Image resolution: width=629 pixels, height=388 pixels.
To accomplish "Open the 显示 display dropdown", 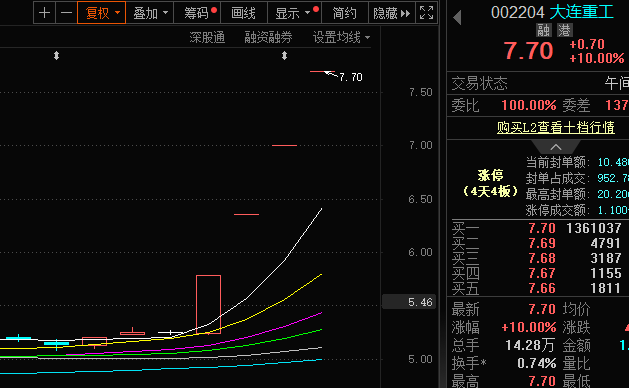I will pyautogui.click(x=294, y=13).
